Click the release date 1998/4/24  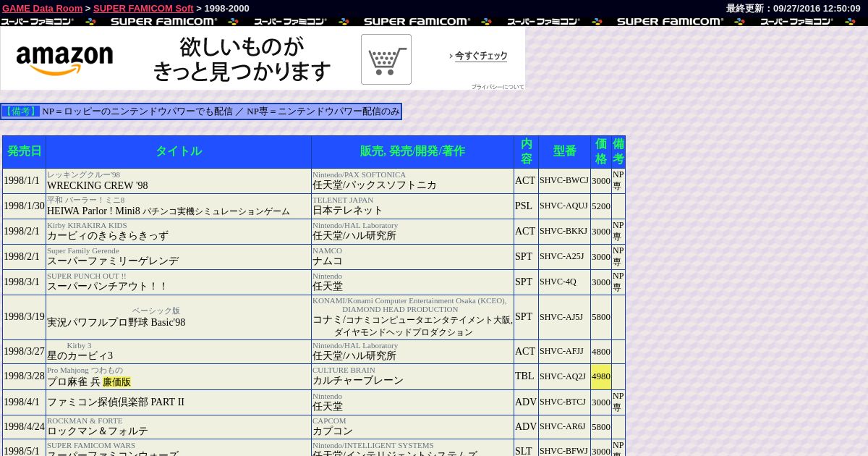click(x=25, y=427)
